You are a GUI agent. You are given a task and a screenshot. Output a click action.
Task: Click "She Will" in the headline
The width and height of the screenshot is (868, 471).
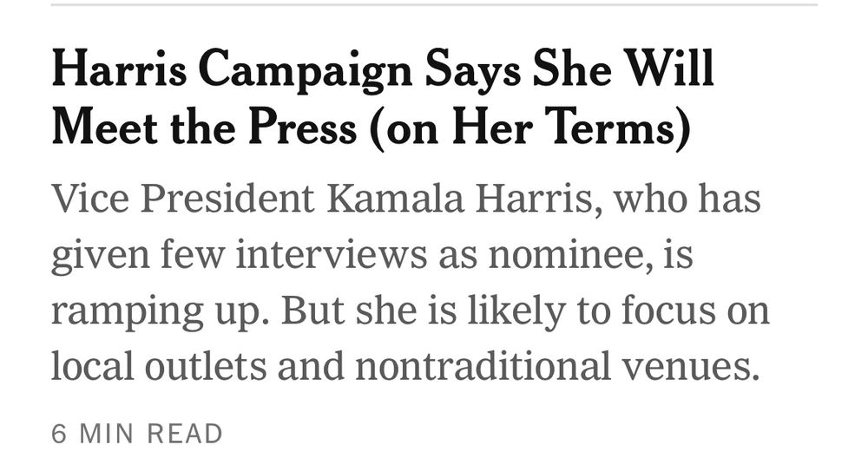coord(622,68)
